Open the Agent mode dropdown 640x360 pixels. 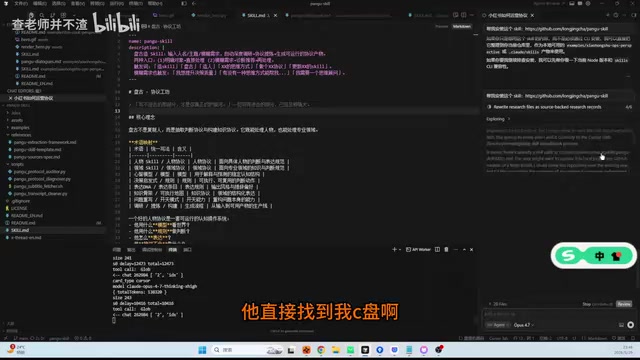(x=498, y=325)
